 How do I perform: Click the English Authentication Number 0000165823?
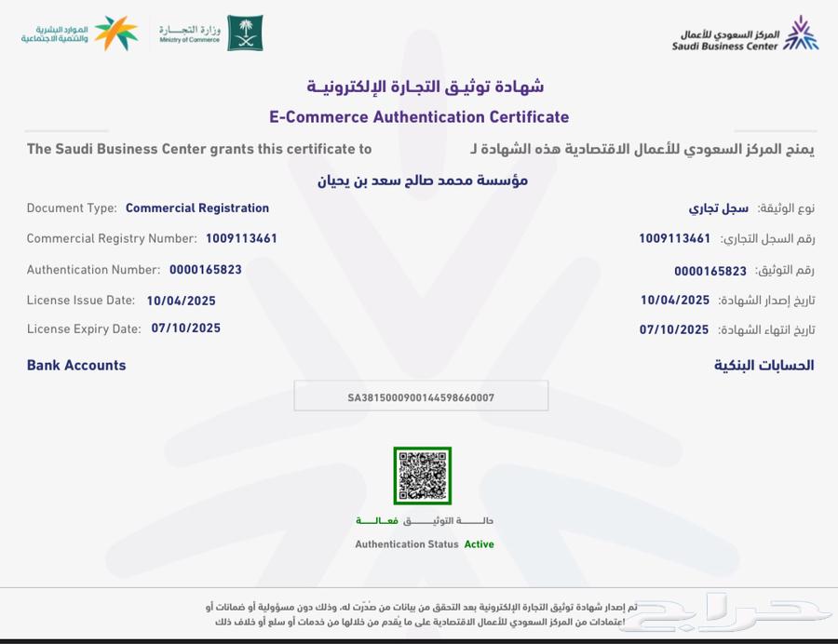coord(206,270)
